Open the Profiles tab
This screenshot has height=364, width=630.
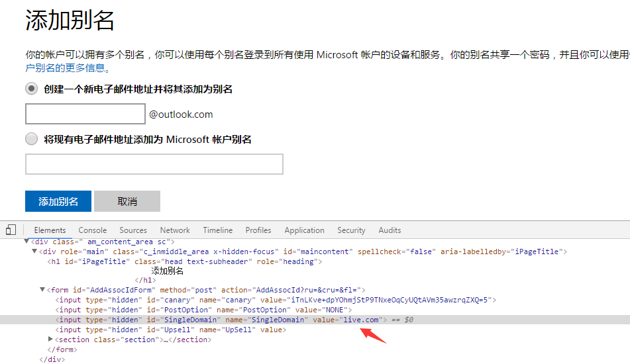click(258, 230)
